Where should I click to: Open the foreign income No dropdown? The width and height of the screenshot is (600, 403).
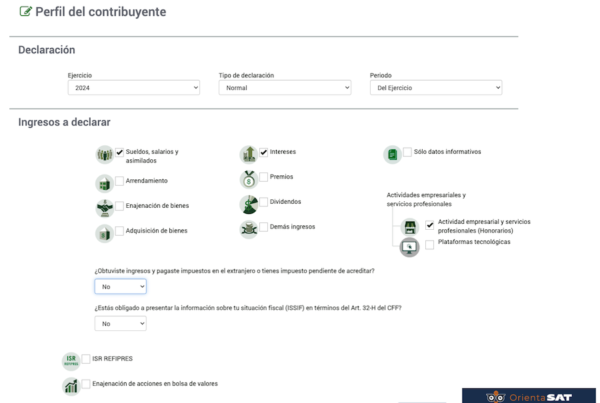click(x=121, y=287)
